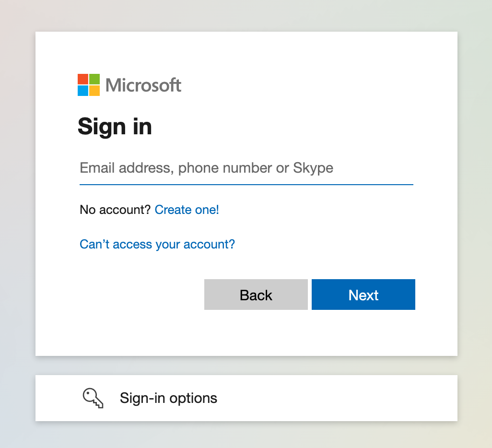Click the red square in Microsoft logo
Viewport: 492px width, 448px height.
(83, 79)
